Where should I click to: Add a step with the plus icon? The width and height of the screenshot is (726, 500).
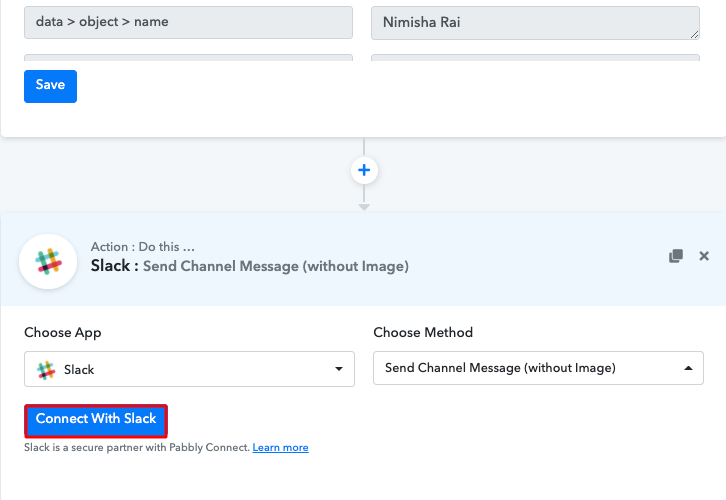pyautogui.click(x=364, y=170)
